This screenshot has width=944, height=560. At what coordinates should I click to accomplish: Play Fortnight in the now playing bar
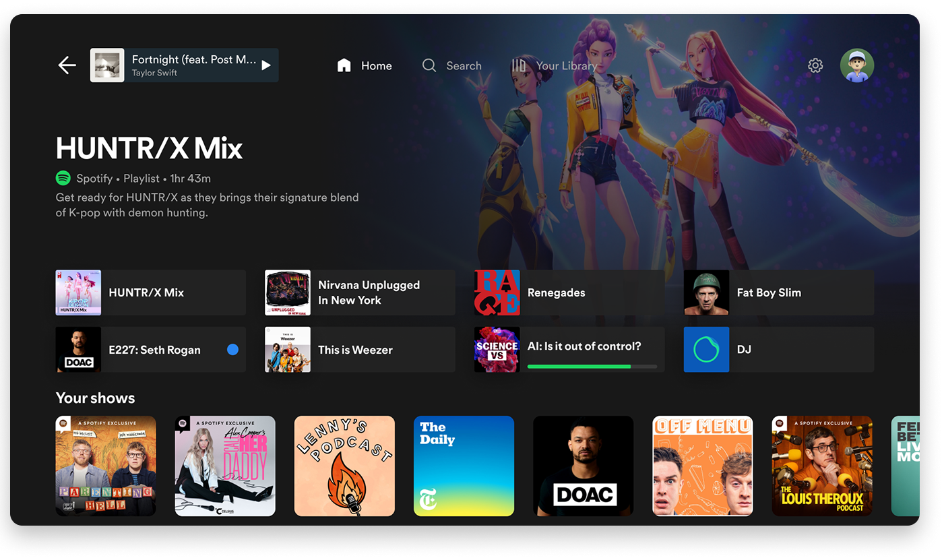(x=266, y=65)
